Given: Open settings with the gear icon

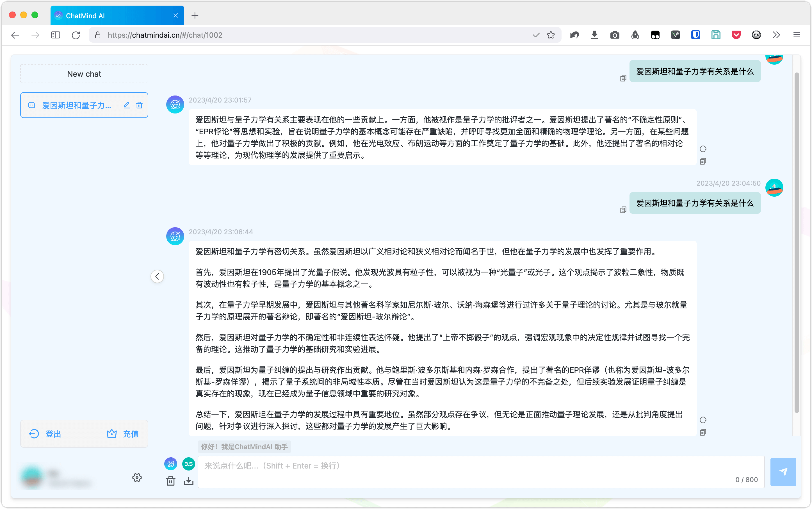Looking at the screenshot, I should [137, 477].
